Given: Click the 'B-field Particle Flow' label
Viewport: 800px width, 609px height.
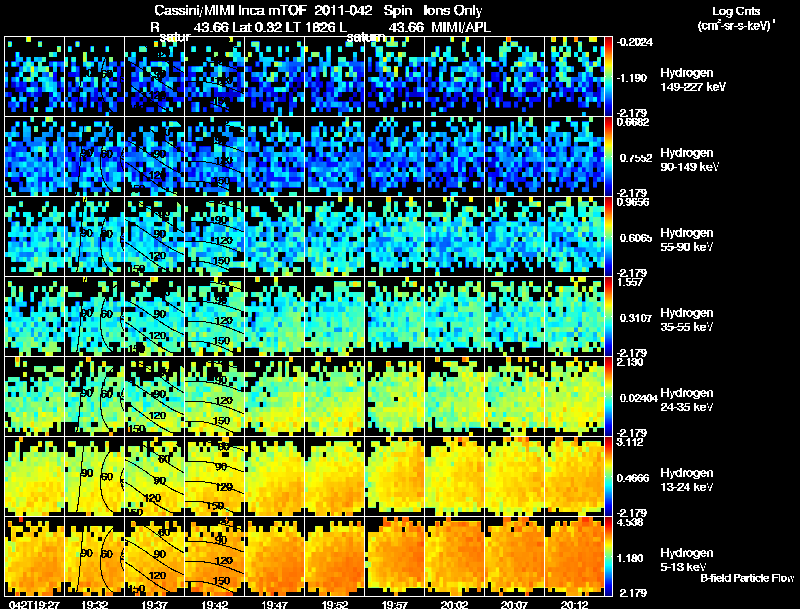Looking at the screenshot, I should pyautogui.click(x=747, y=578).
